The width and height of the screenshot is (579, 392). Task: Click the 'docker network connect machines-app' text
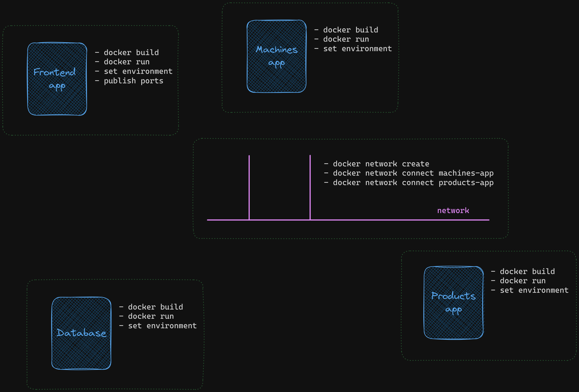click(x=409, y=173)
